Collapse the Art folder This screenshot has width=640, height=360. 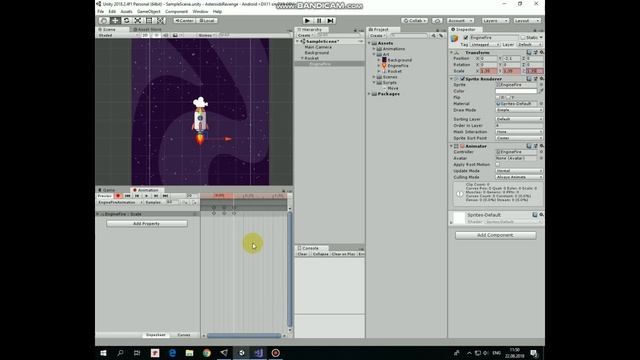click(374, 54)
